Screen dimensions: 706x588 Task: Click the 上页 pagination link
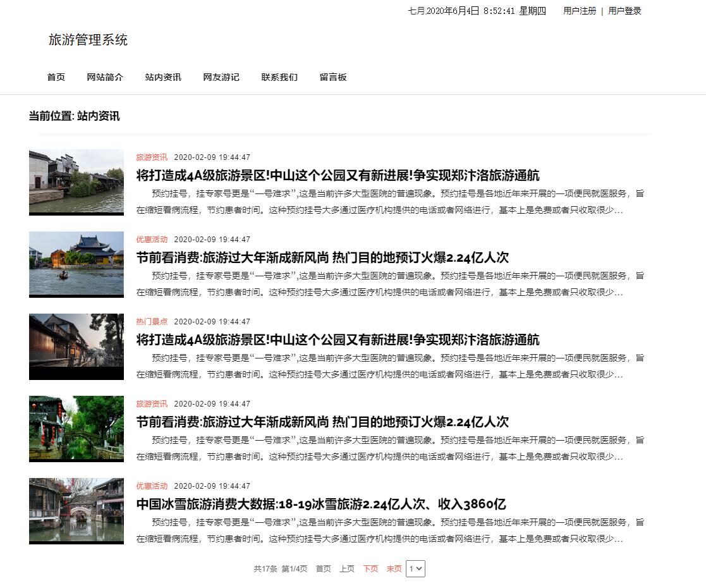[x=346, y=568]
